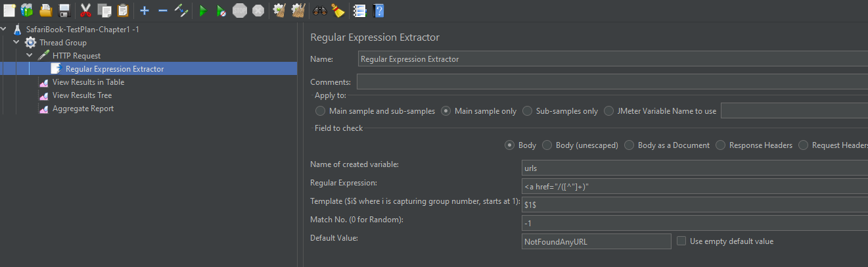Collapse the SafariBook-TestPlan-Chapter1 tree node
The height and width of the screenshot is (267, 868).
pos(4,30)
